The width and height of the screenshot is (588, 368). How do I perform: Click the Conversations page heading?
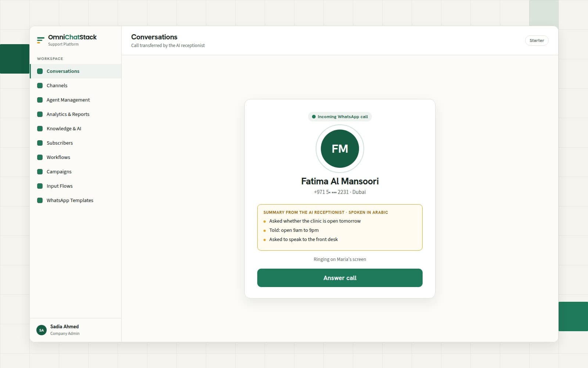(154, 37)
